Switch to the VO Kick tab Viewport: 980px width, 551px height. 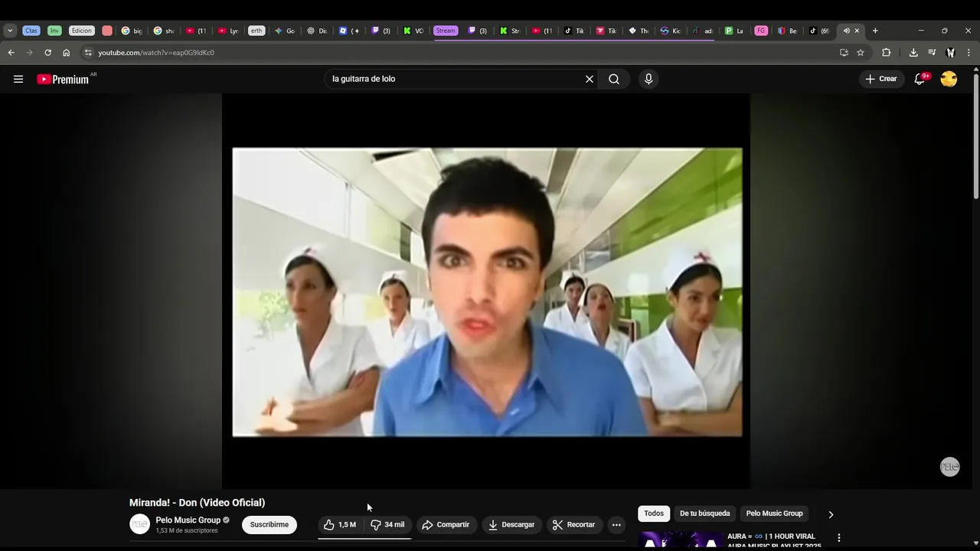pos(413,31)
